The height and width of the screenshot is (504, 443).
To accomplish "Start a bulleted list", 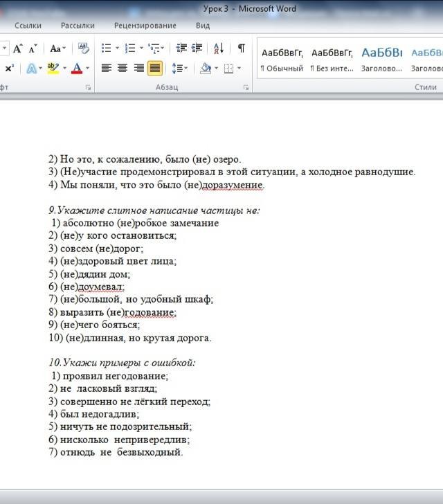I will [107, 48].
